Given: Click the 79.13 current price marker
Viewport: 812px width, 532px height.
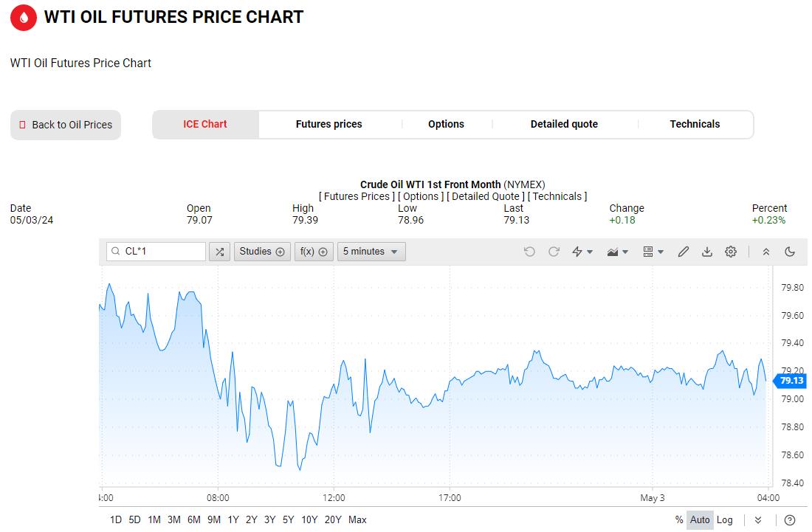Looking at the screenshot, I should 791,381.
